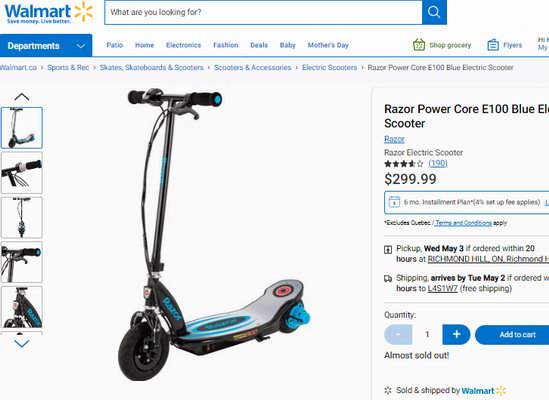This screenshot has width=549, height=400.
Task: Select the handlebar grip thumbnail
Action: [x=22, y=173]
